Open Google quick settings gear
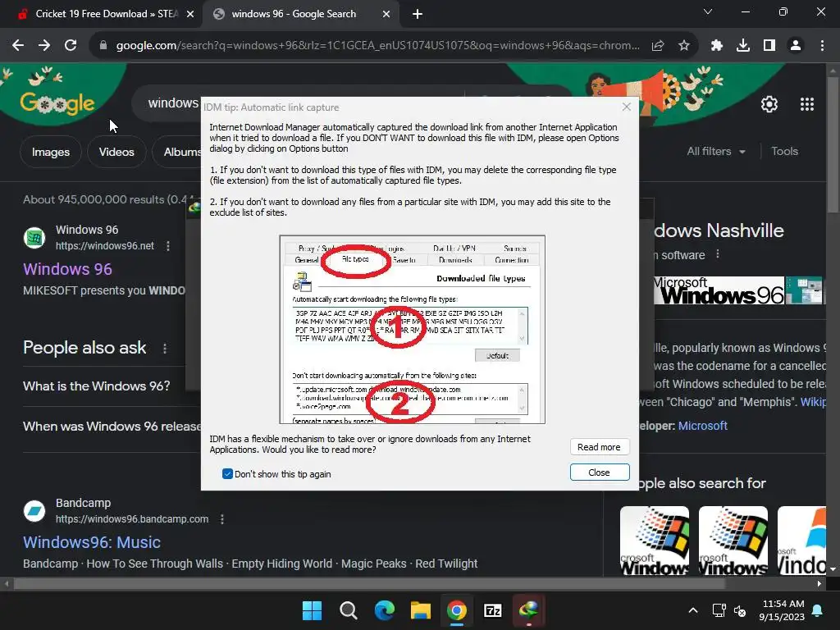The width and height of the screenshot is (840, 630). tap(769, 104)
